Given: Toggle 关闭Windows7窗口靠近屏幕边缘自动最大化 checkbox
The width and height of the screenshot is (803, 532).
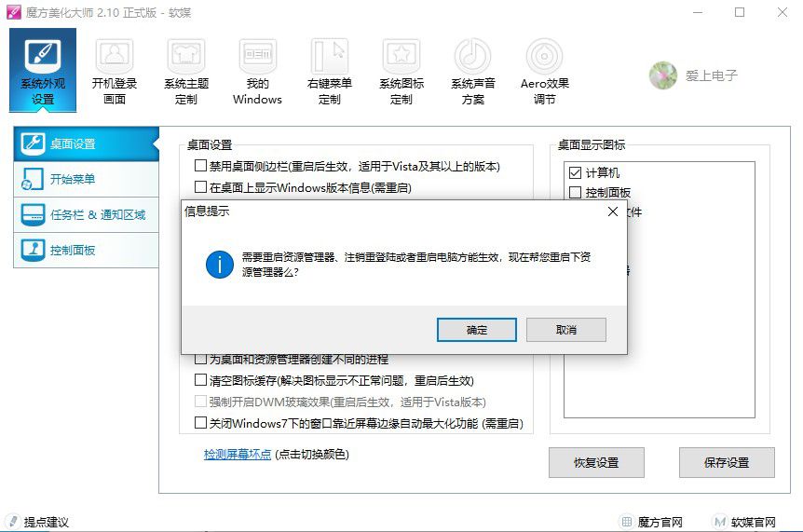Looking at the screenshot, I should (x=201, y=423).
